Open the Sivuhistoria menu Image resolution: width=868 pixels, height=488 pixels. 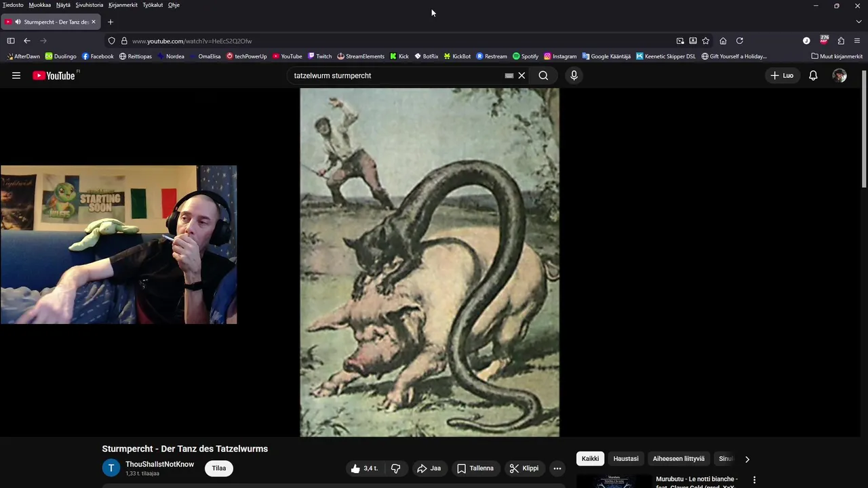click(90, 5)
